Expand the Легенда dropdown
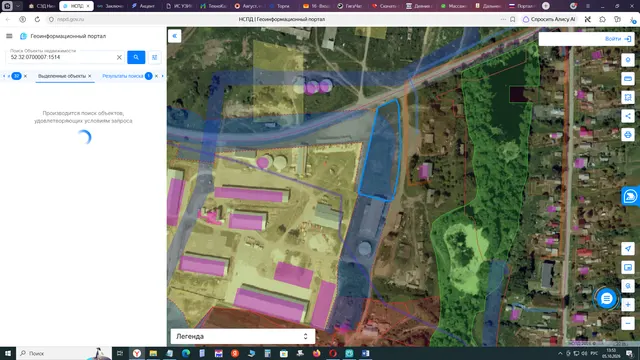640x360 pixels. click(x=242, y=336)
